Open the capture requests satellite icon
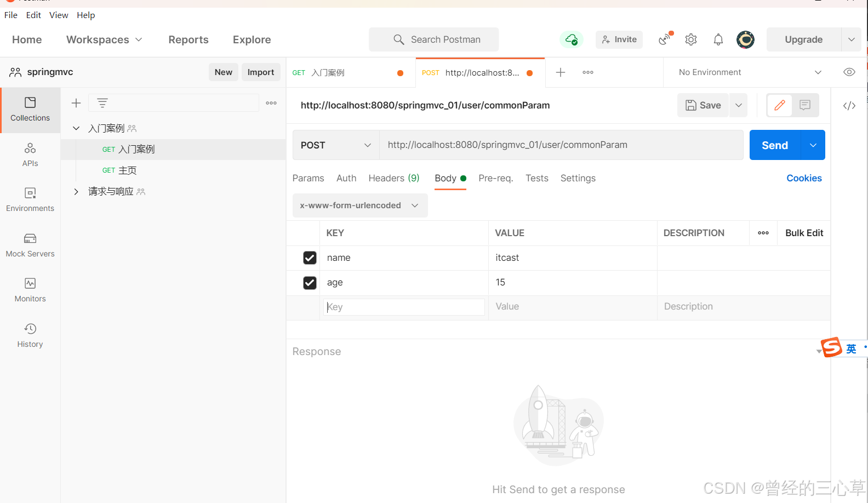This screenshot has width=868, height=503. (665, 39)
